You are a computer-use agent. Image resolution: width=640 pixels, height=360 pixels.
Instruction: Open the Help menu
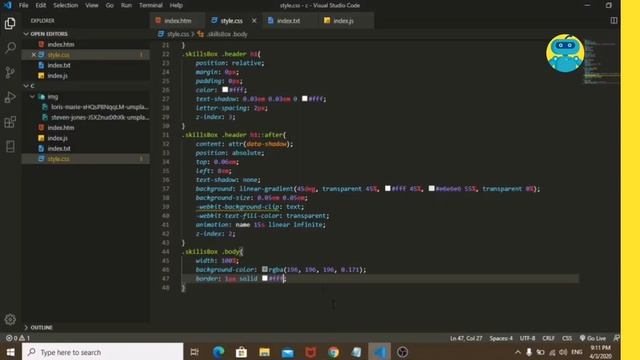176,5
